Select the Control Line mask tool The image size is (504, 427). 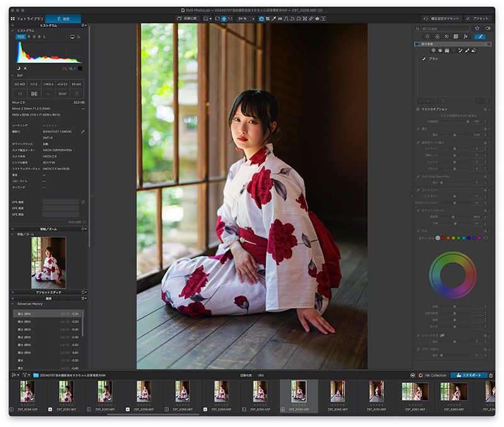440,50
